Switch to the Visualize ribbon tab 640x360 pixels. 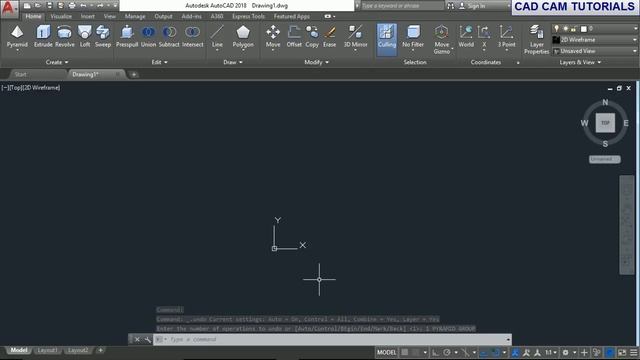pyautogui.click(x=61, y=16)
